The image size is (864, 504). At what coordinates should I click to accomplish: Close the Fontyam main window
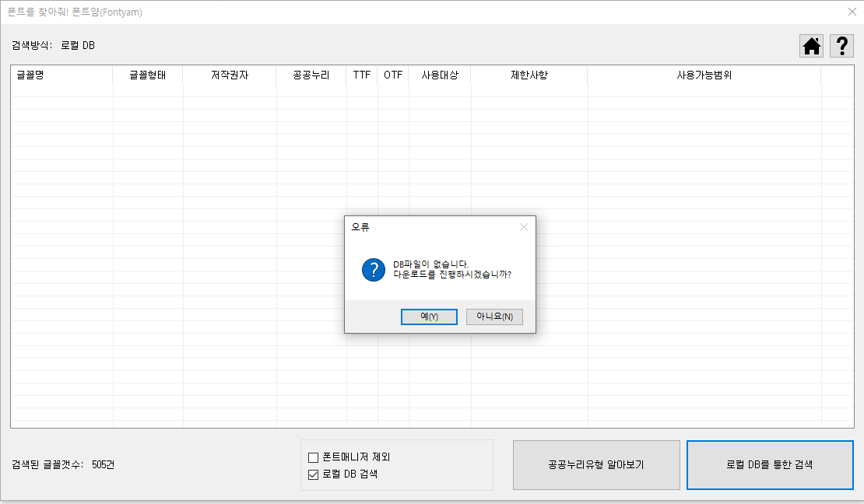[852, 12]
